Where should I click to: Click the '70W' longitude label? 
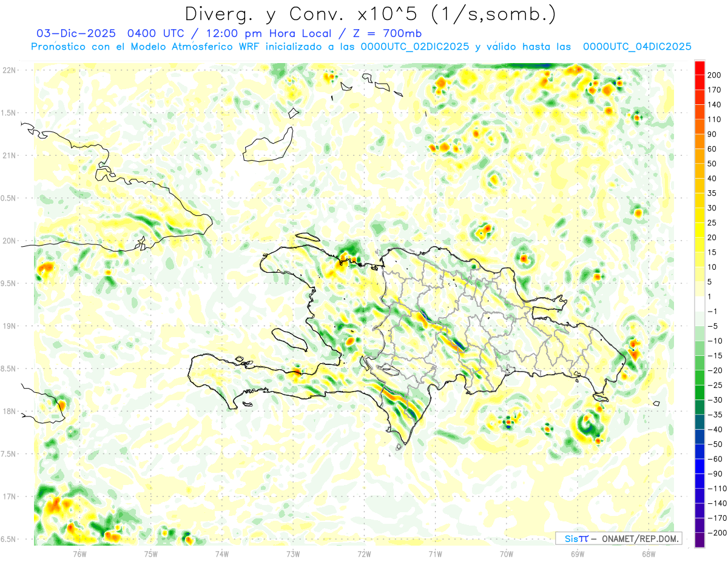point(507,554)
